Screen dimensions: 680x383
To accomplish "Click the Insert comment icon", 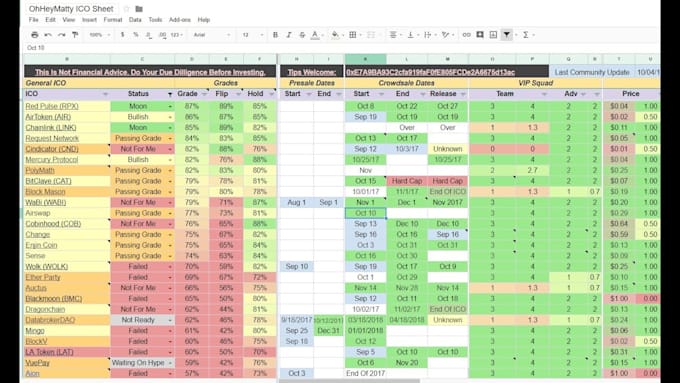I will point(480,35).
